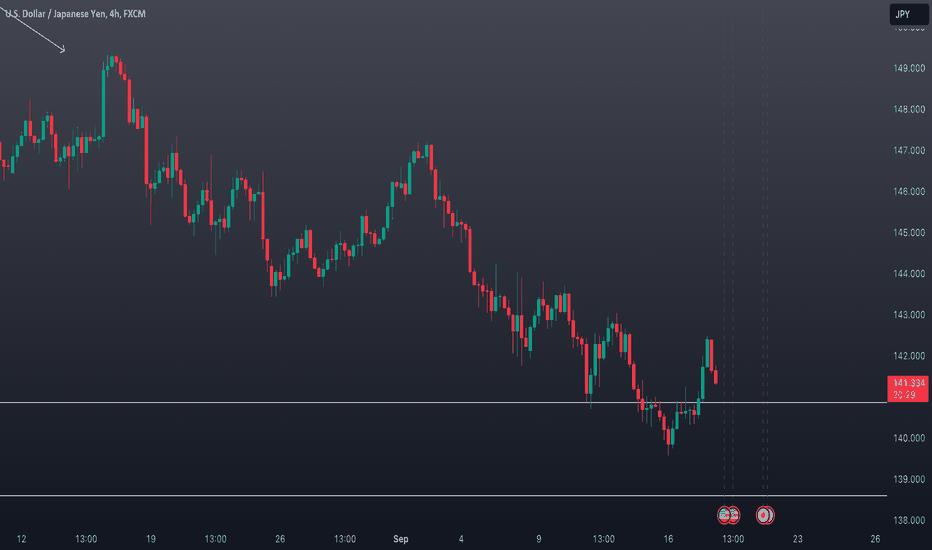This screenshot has height=550, width=932.
Task: Select the lower horizontal line between 139.000 and 138.000
Action: pos(443,495)
